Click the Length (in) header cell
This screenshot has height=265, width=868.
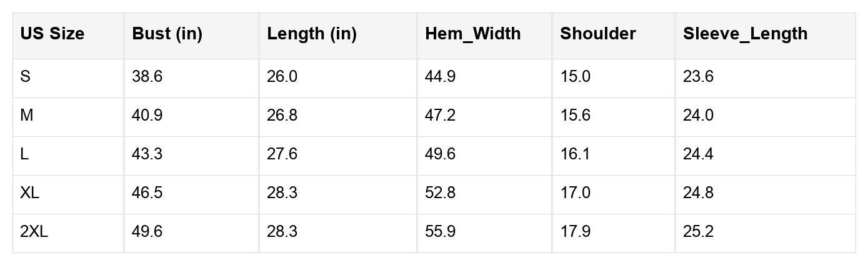311,34
